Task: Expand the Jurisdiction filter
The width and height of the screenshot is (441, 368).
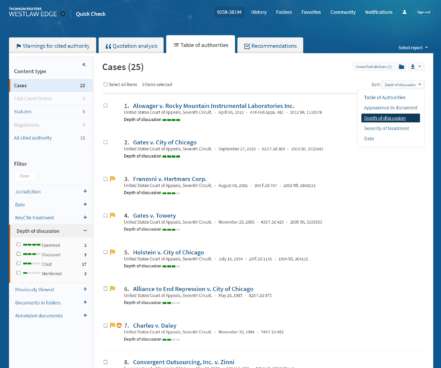Action: coord(85,191)
